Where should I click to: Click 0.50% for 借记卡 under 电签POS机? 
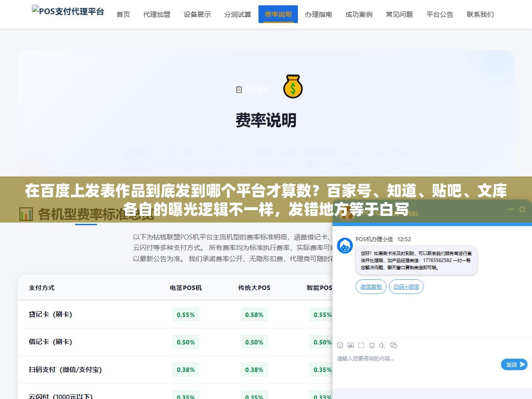(x=186, y=342)
